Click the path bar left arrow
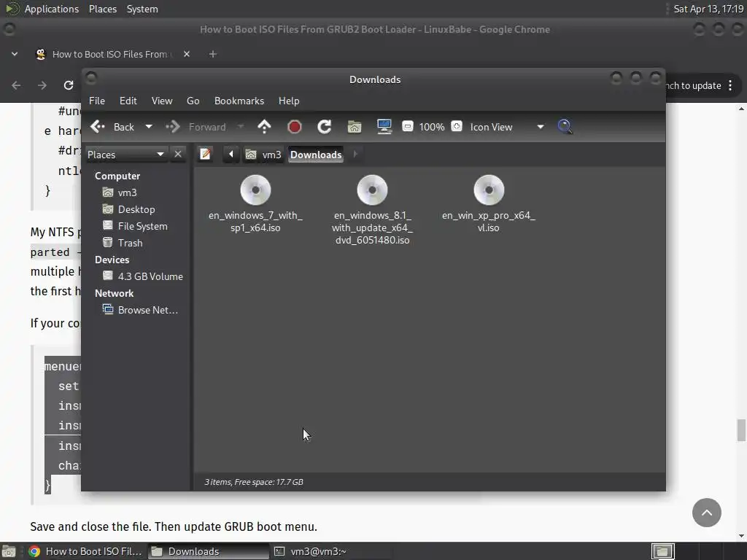Screen dimensions: 747x560 tap(231, 155)
